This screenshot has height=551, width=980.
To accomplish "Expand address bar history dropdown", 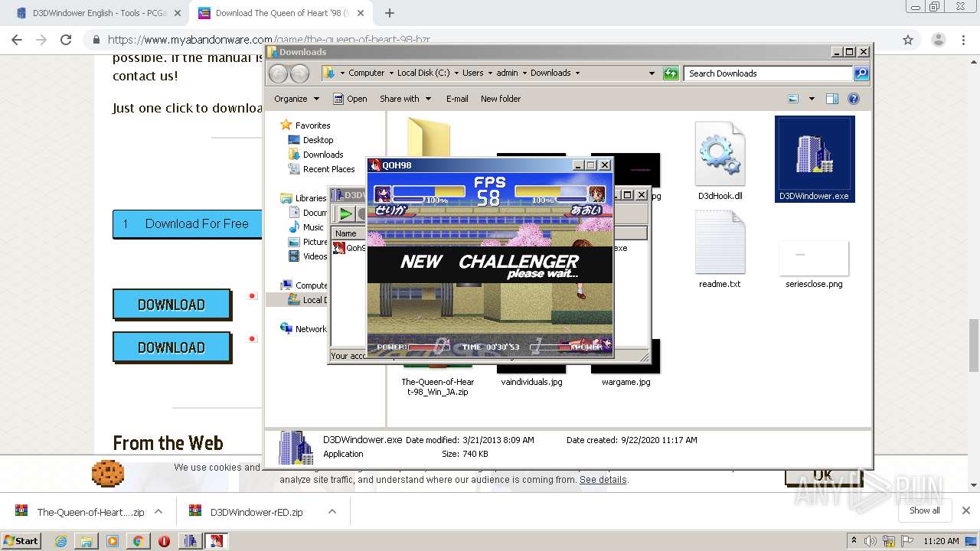I will [652, 73].
